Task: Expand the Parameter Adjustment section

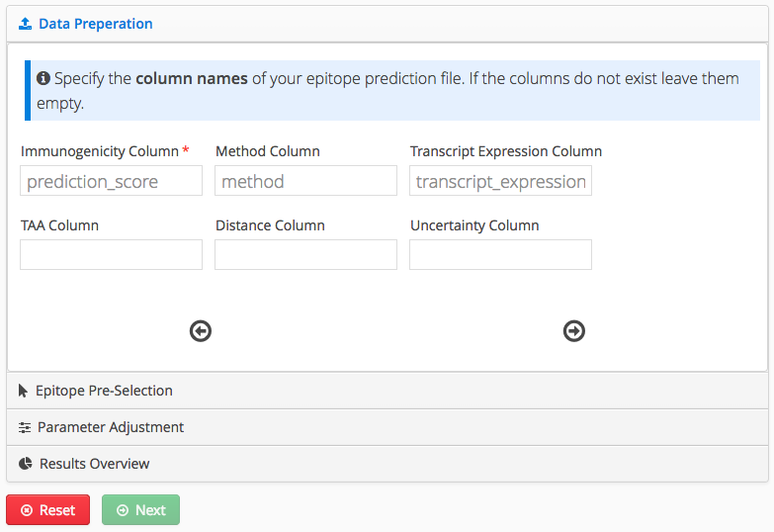Action: tap(111, 427)
